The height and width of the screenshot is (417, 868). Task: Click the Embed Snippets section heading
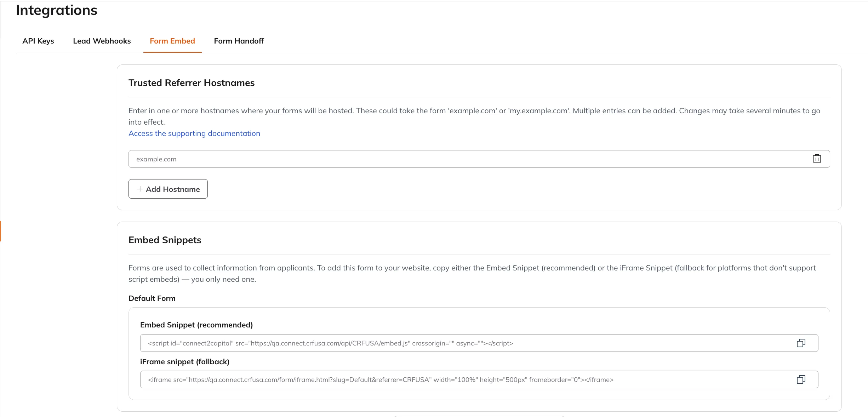click(x=165, y=240)
